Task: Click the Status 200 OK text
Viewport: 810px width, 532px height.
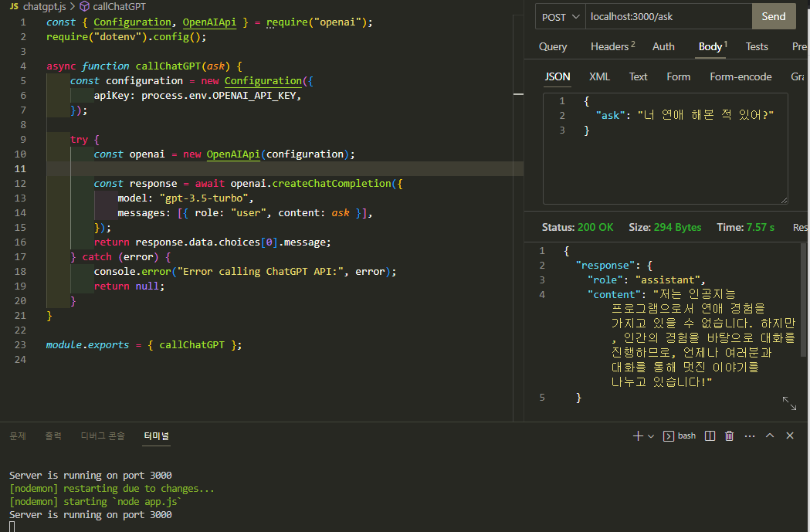Action: (578, 227)
